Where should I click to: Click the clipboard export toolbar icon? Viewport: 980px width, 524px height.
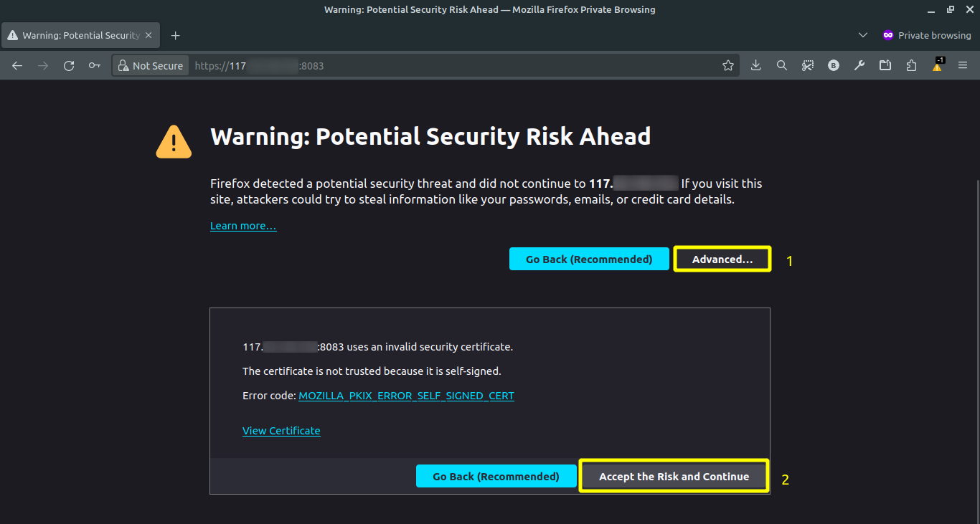[x=885, y=65]
